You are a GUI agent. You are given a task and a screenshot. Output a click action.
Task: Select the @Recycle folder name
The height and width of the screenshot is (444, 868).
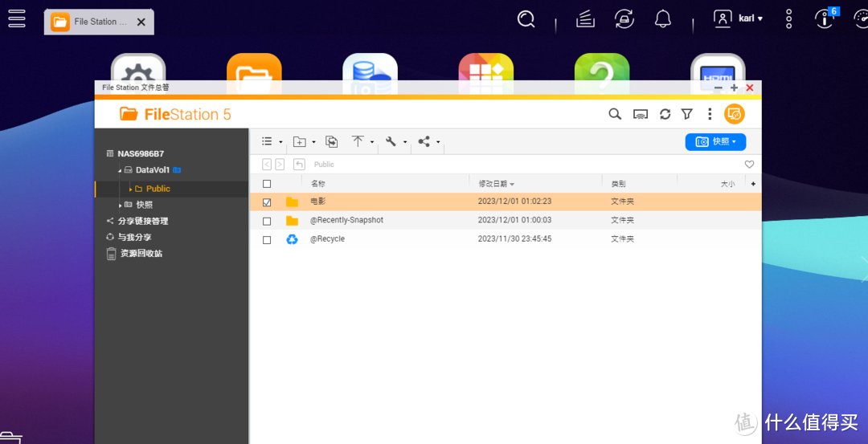[327, 239]
